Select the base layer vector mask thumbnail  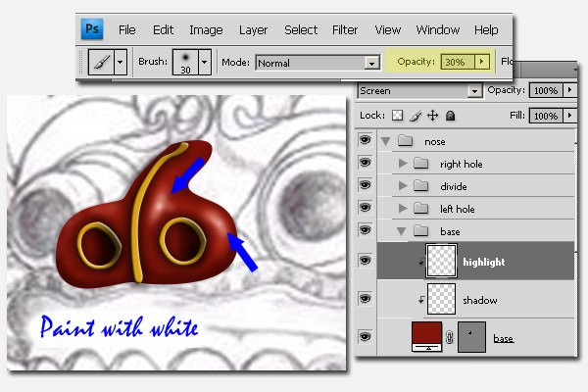[471, 337]
